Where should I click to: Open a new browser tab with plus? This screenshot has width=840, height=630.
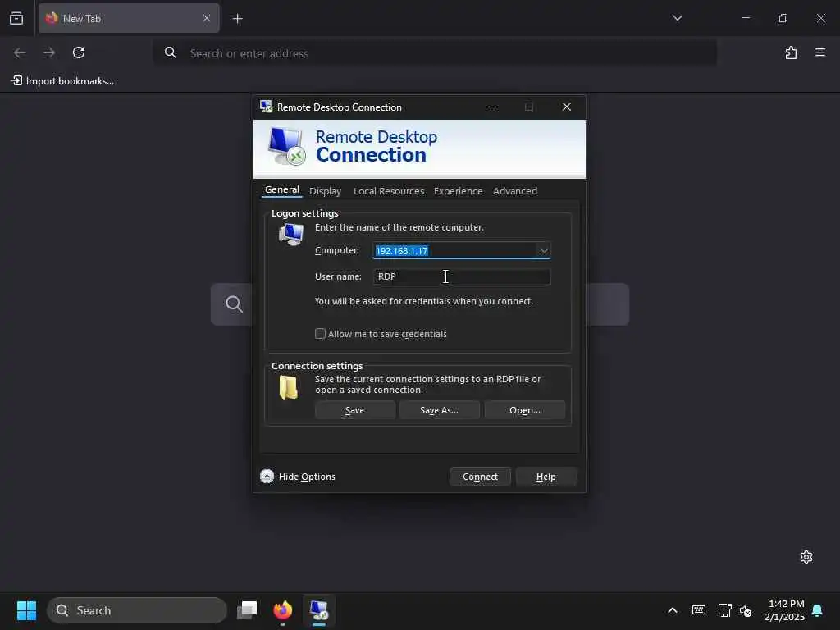[x=237, y=19]
